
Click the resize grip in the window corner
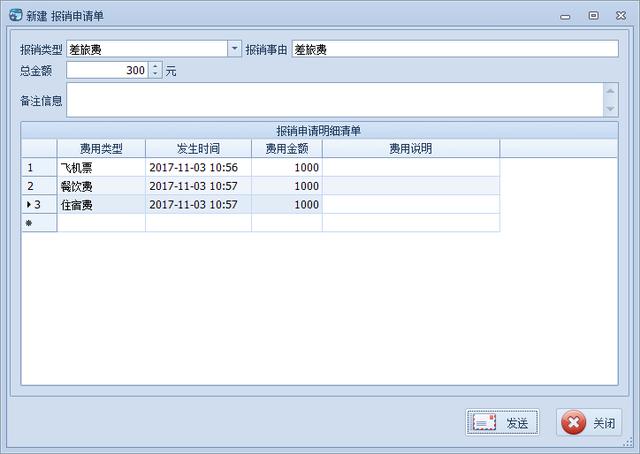pos(628,443)
